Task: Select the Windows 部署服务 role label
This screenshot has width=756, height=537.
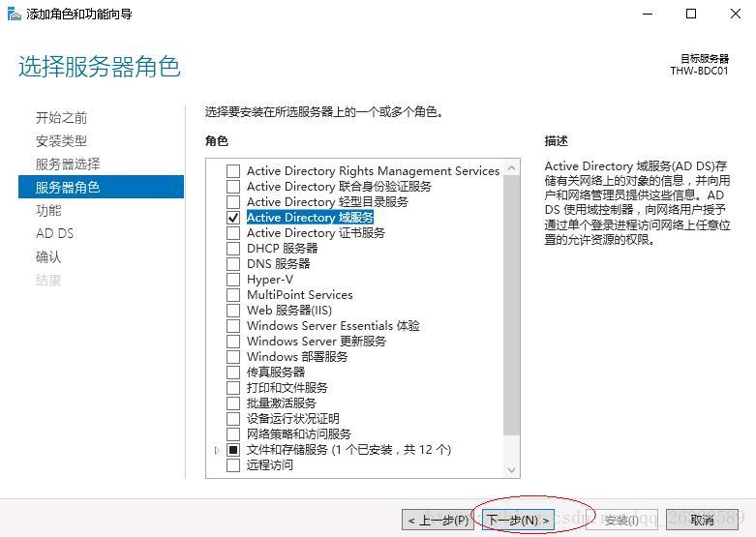Action: coord(297,357)
